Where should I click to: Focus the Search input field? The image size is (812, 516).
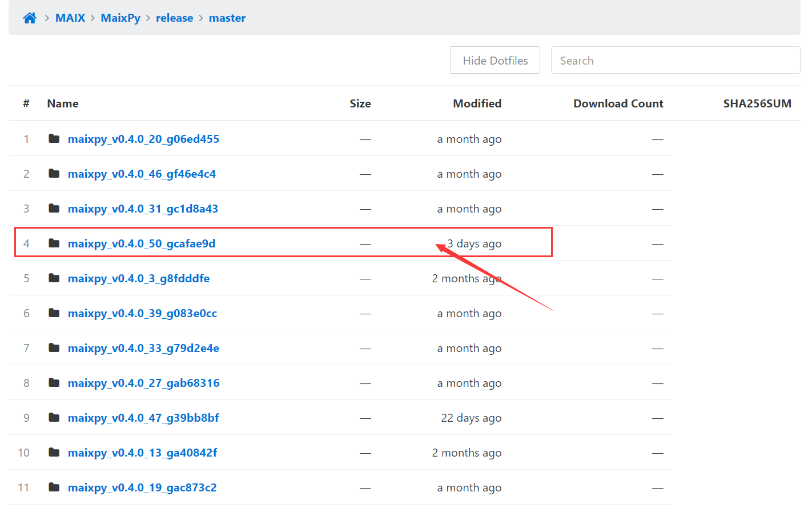click(x=676, y=60)
